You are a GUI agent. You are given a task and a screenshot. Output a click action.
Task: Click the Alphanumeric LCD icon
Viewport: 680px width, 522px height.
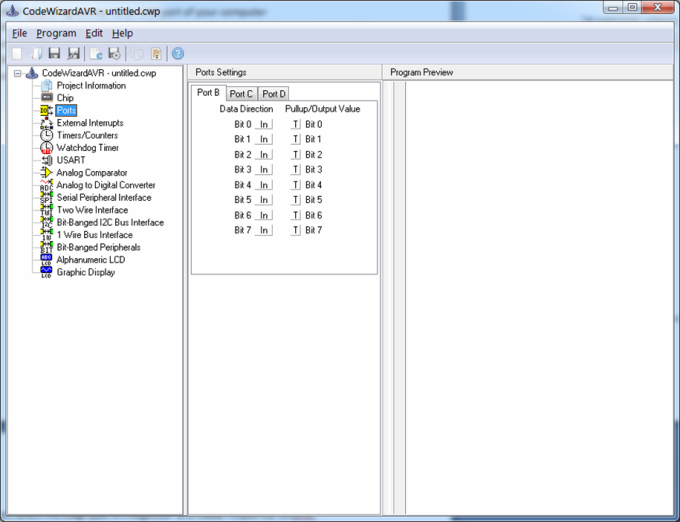pos(46,260)
